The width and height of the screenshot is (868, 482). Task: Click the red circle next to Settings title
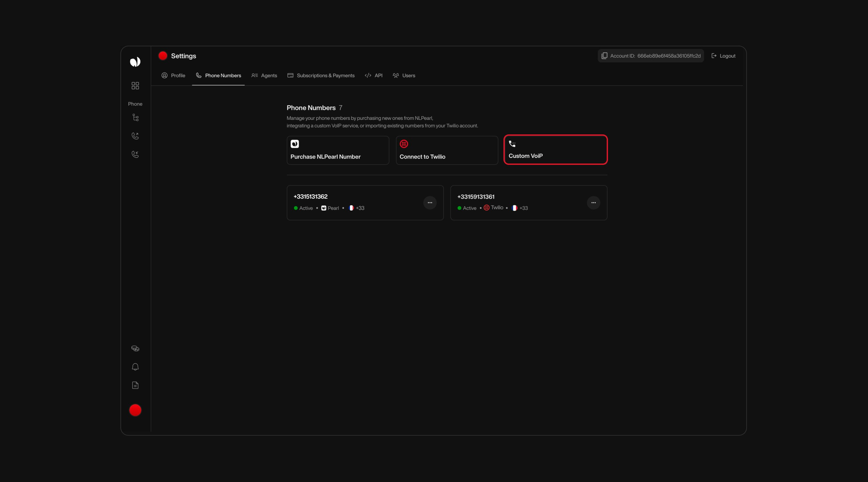pyautogui.click(x=163, y=56)
